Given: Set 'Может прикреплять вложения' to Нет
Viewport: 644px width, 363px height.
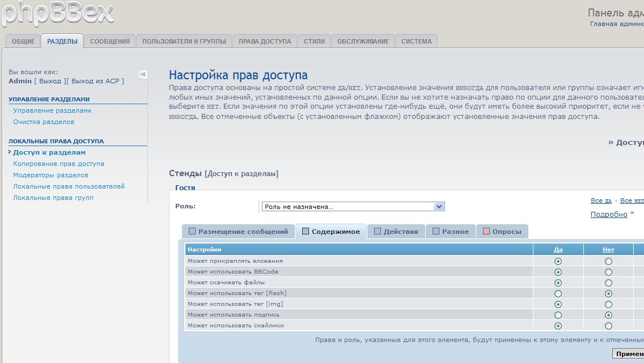Looking at the screenshot, I should [x=608, y=261].
